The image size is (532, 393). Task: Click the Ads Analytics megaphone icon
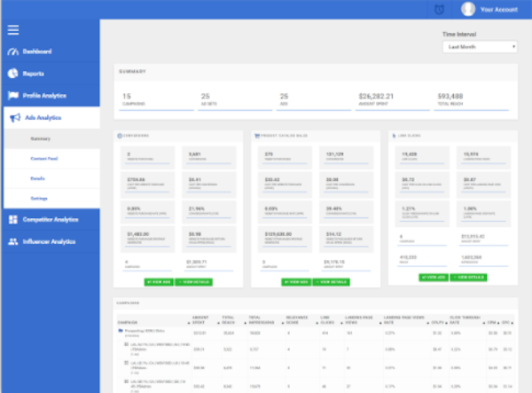click(13, 117)
